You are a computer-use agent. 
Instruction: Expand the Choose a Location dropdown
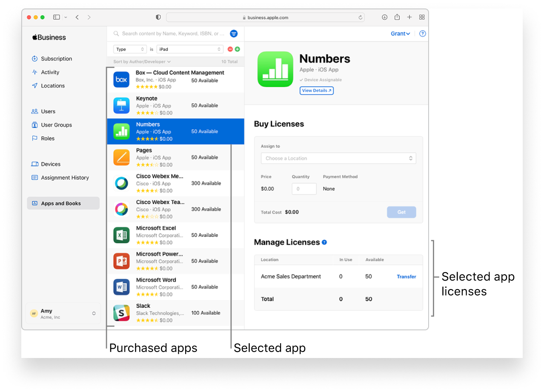(338, 158)
